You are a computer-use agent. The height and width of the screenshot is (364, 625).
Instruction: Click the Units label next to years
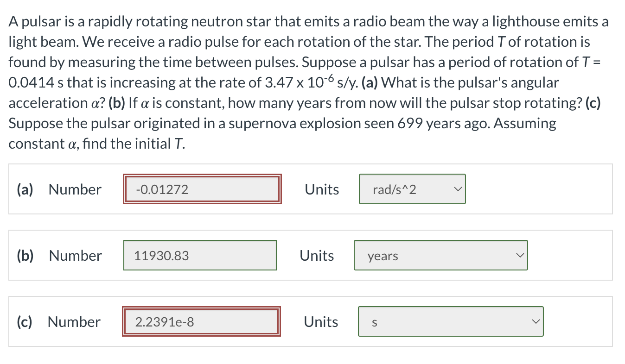click(x=317, y=255)
